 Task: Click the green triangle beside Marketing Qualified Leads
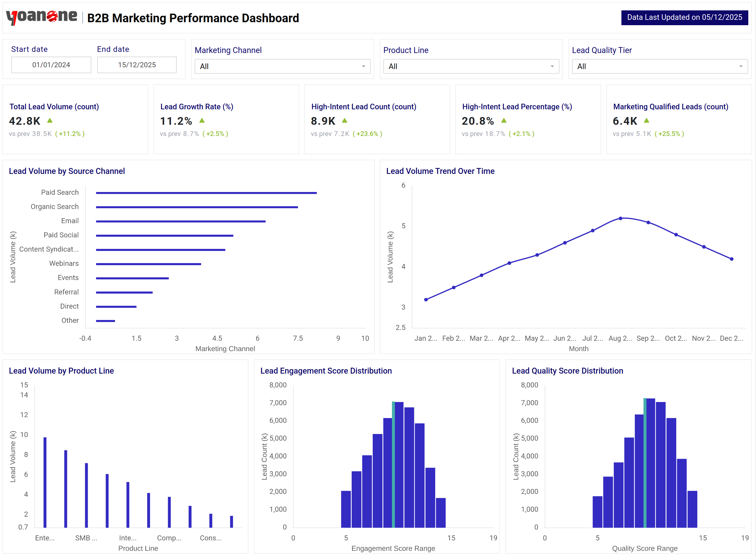[646, 120]
